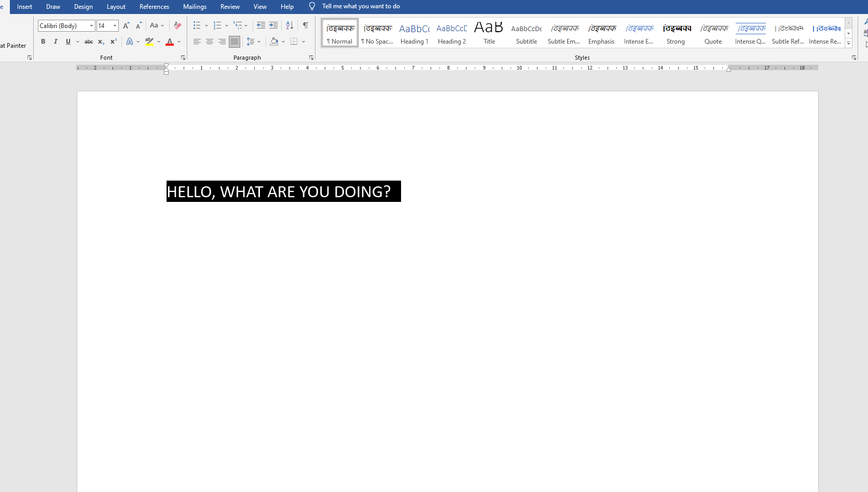Toggle show paragraph marks
The height and width of the screenshot is (492, 868).
pyautogui.click(x=306, y=25)
